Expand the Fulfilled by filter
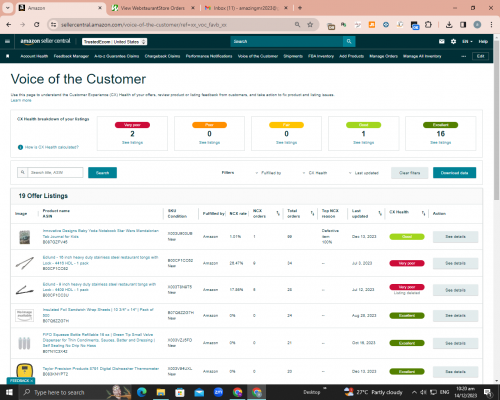This screenshot has height=400, width=500. pos(268,173)
